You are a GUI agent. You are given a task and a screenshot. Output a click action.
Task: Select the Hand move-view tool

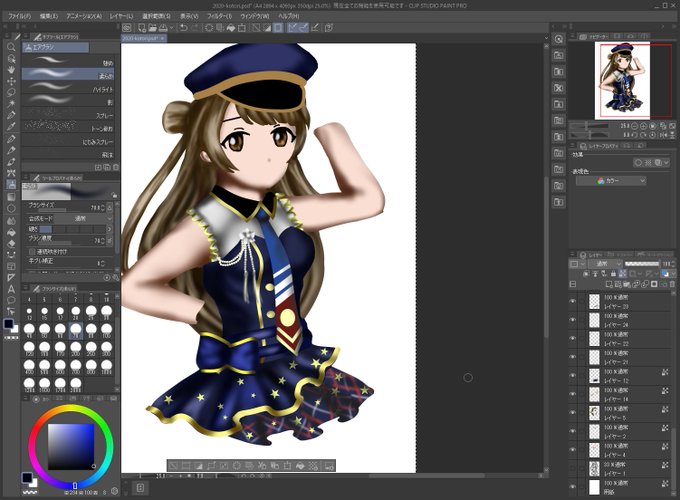pos(11,69)
